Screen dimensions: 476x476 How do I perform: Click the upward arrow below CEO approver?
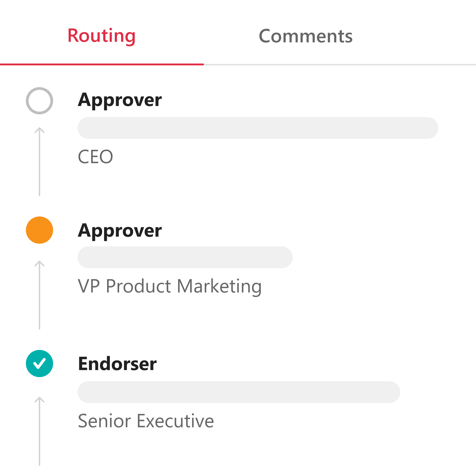coord(39,162)
